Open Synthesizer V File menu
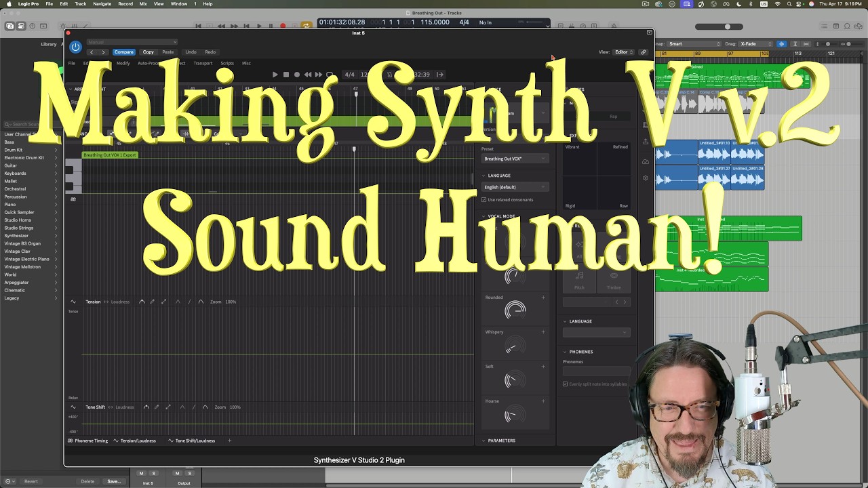This screenshot has height=488, width=868. click(x=71, y=63)
